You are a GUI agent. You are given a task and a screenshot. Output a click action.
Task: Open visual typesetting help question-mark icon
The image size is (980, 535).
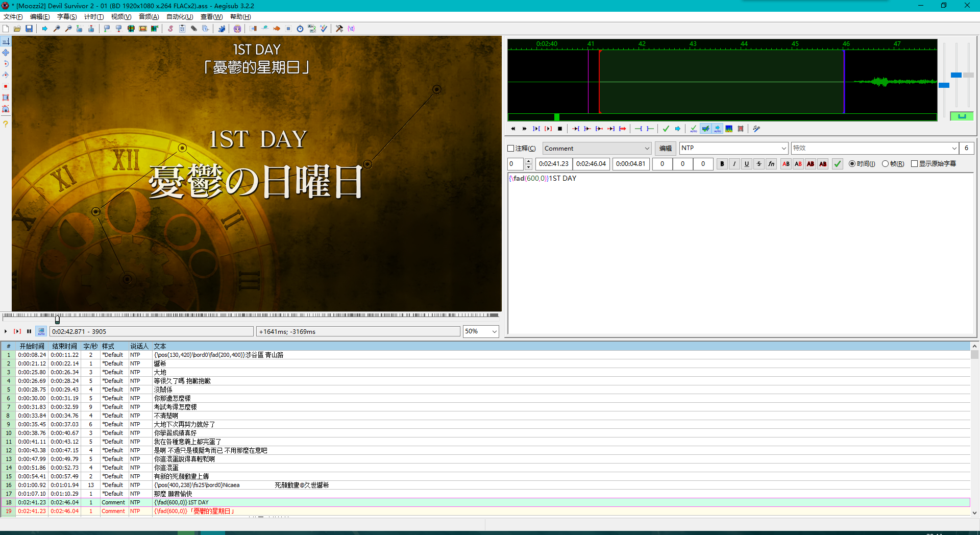coord(6,124)
